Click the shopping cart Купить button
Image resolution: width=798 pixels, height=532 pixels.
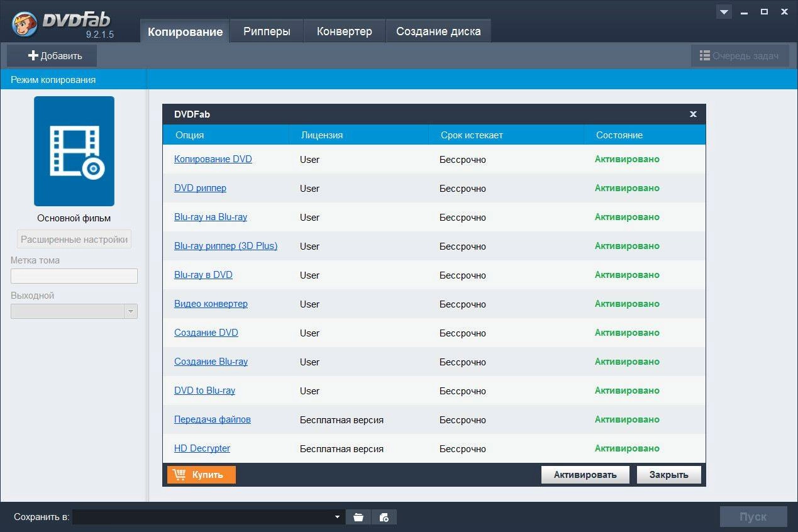pos(201,475)
